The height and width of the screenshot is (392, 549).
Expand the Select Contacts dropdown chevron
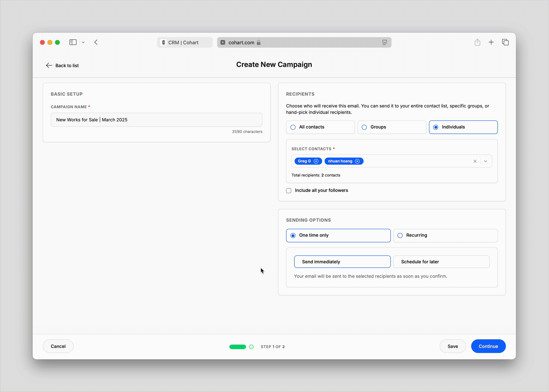pyautogui.click(x=486, y=161)
